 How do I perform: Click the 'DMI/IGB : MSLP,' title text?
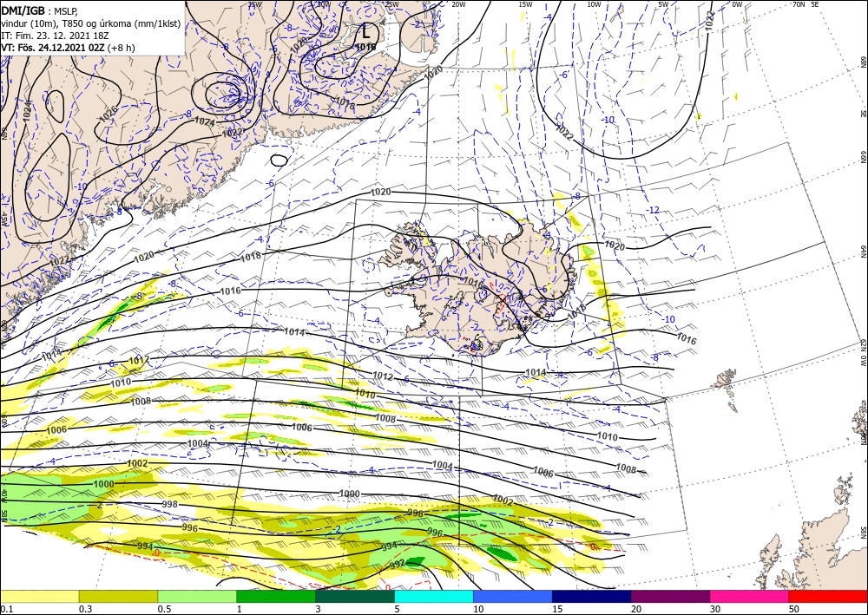pyautogui.click(x=40, y=10)
